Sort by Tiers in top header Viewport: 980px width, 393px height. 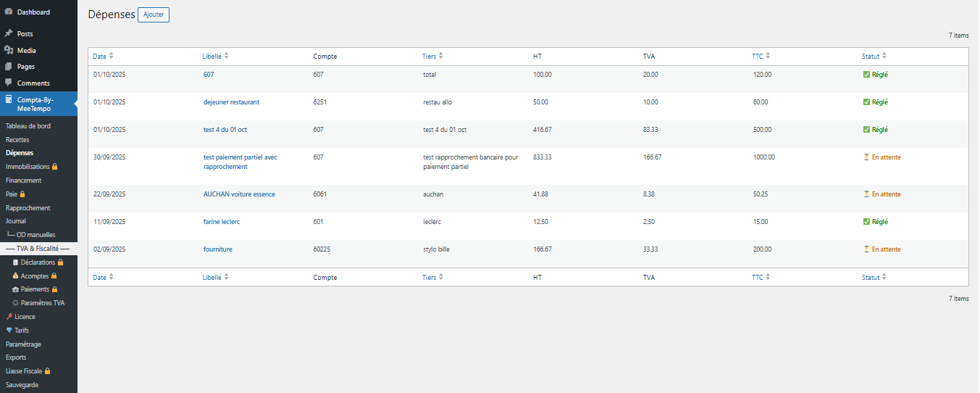pyautogui.click(x=429, y=57)
